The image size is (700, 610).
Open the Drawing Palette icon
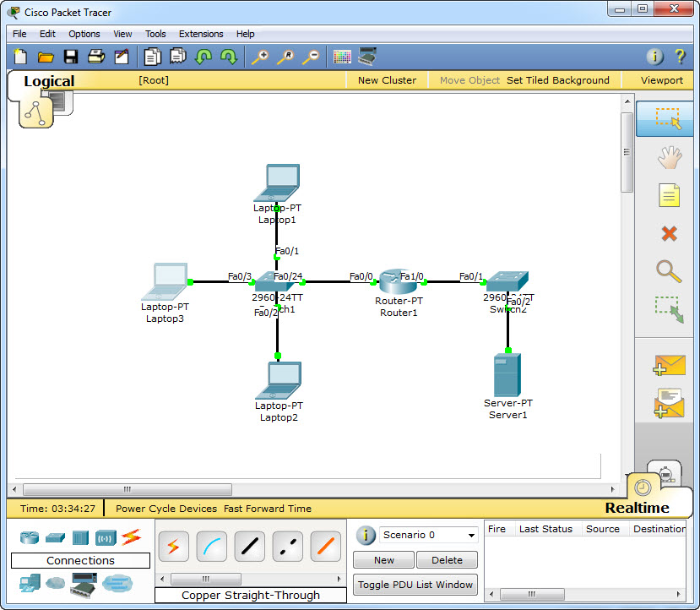343,57
